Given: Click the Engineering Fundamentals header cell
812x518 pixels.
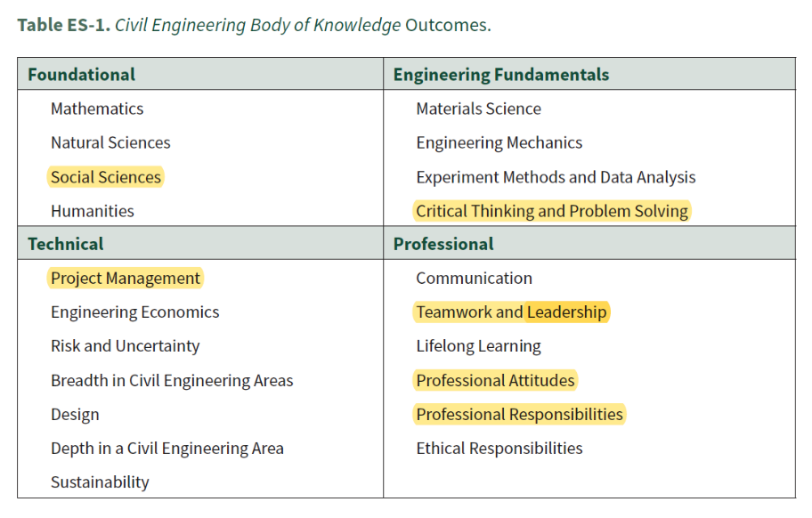Looking at the screenshot, I should point(589,74).
